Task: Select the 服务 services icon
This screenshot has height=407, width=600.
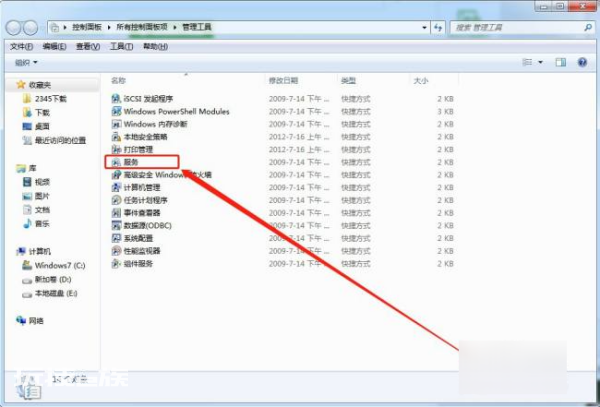Action: 116,162
